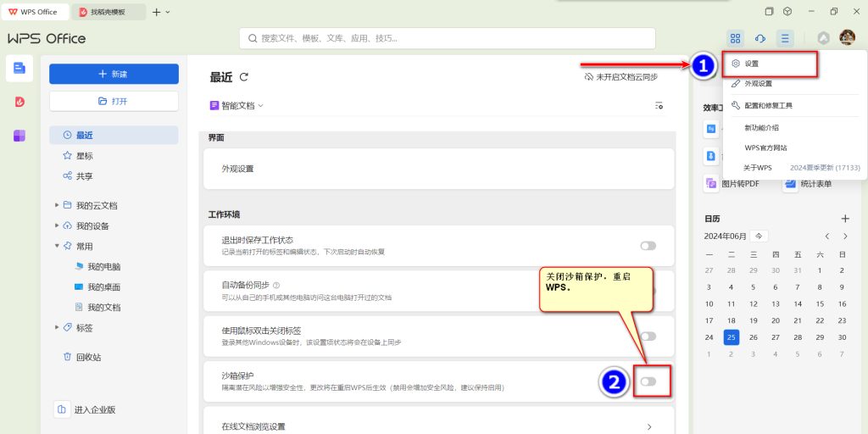Launch the 统计表单 tool
The width and height of the screenshot is (868, 434).
tap(808, 184)
